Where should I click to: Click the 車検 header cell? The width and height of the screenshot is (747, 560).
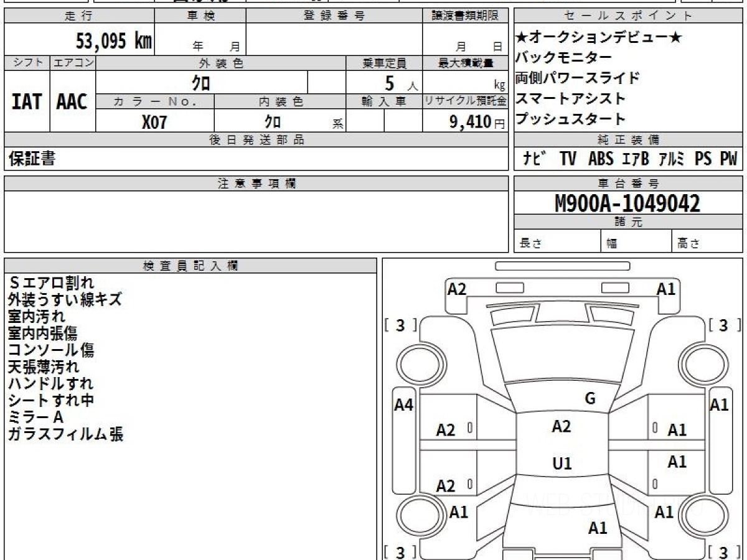pyautogui.click(x=200, y=16)
